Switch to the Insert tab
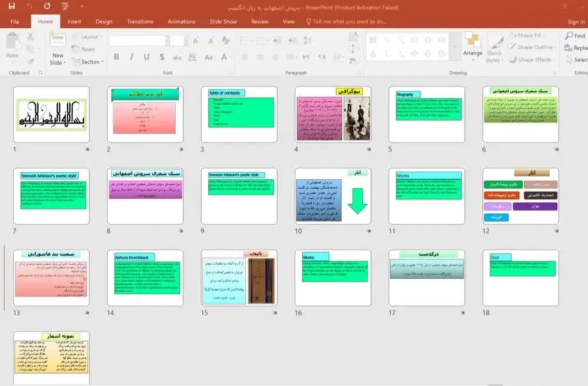 (x=74, y=21)
